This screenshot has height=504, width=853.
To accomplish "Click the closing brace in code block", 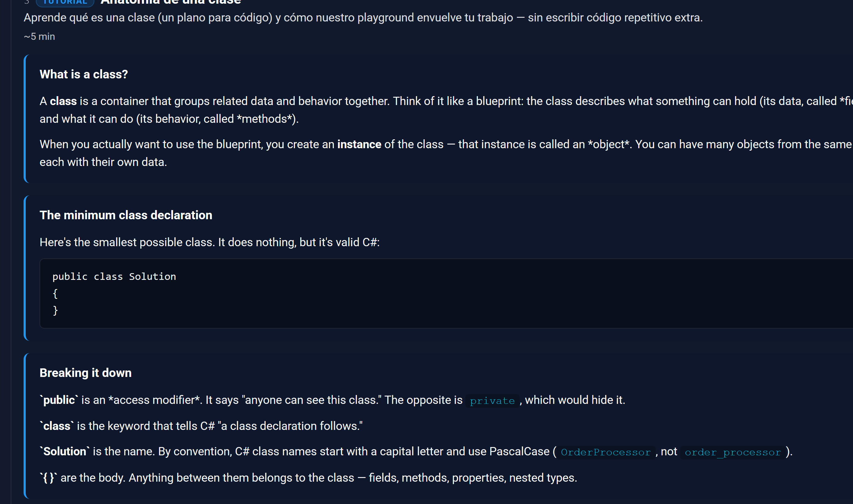I will point(55,310).
